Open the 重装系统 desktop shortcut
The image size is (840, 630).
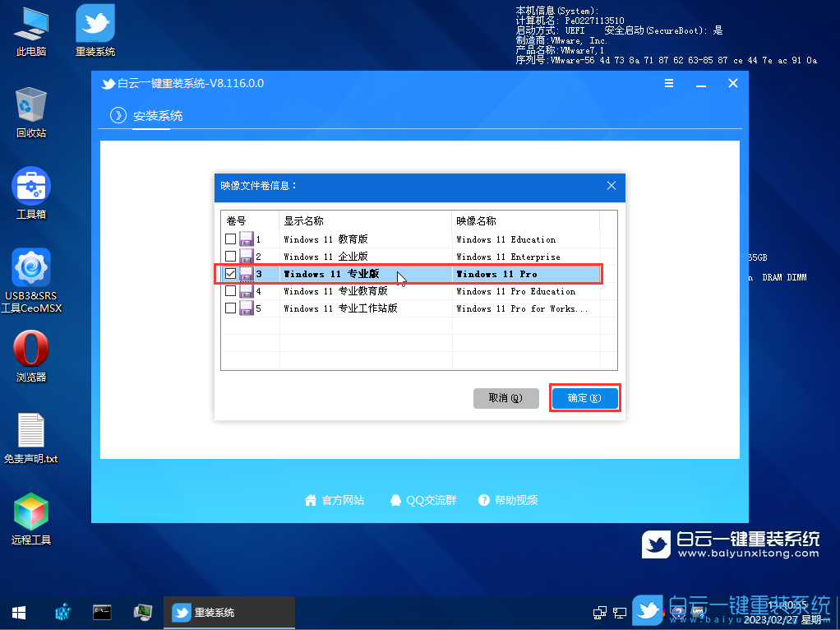pyautogui.click(x=95, y=31)
